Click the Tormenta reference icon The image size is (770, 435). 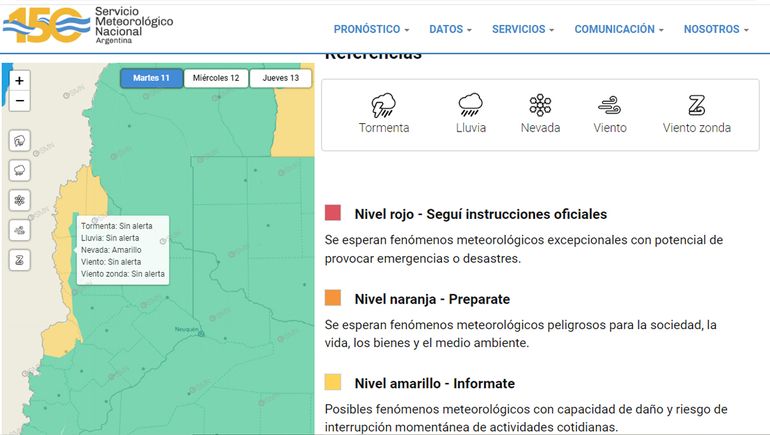[x=384, y=105]
